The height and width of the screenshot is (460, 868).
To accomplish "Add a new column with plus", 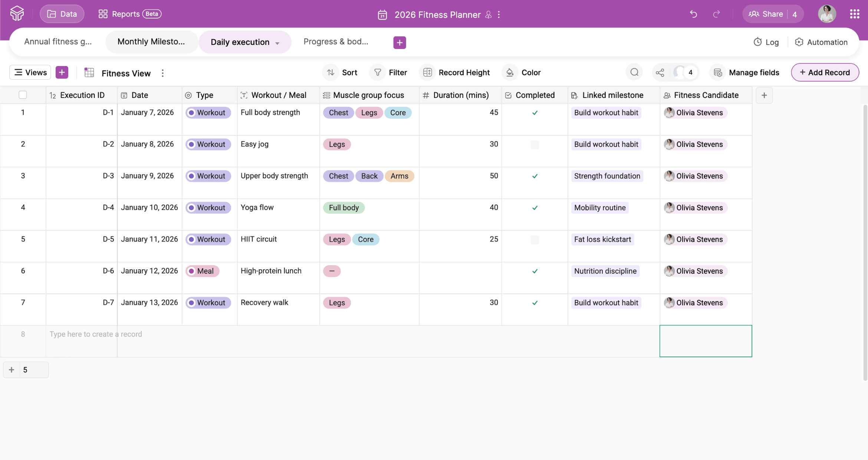I will (764, 95).
